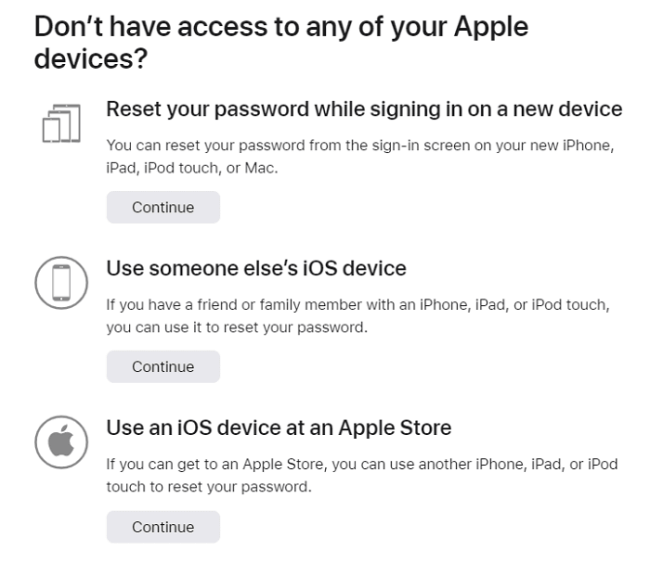The image size is (650, 562).
Task: Select the 'Use an iOS device at an Apple Store' heading
Action: pos(279,428)
